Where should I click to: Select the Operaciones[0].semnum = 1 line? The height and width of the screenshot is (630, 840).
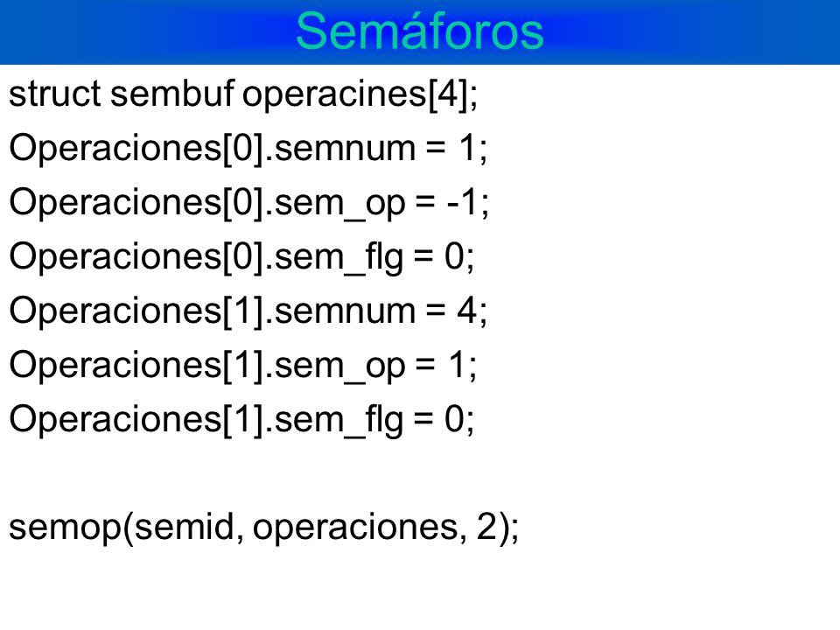coord(248,149)
